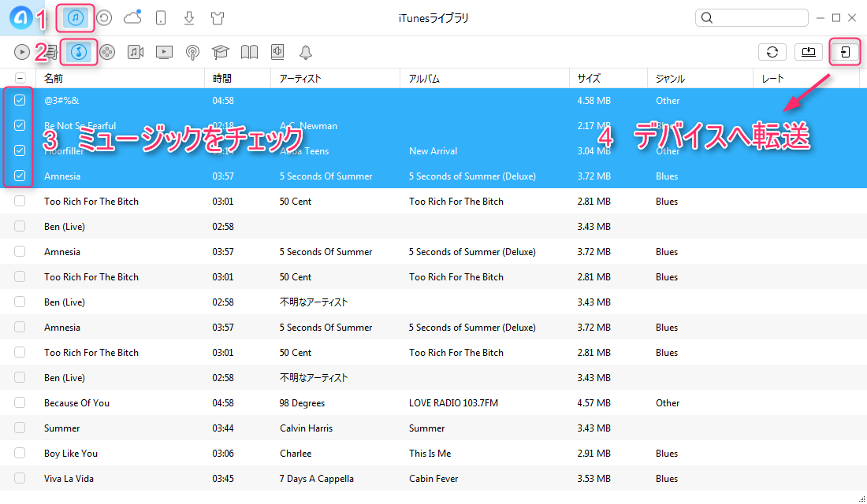Select the Music category icon
Screen dimensions: 867x504
(x=79, y=52)
